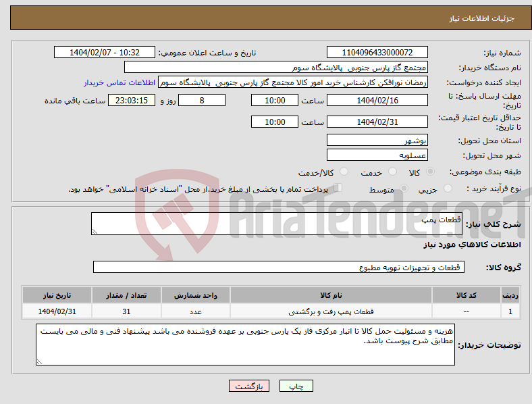Click the cell قطعات پمپ رفت و برگشتی
The height and width of the screenshot is (404, 532).
tap(331, 311)
